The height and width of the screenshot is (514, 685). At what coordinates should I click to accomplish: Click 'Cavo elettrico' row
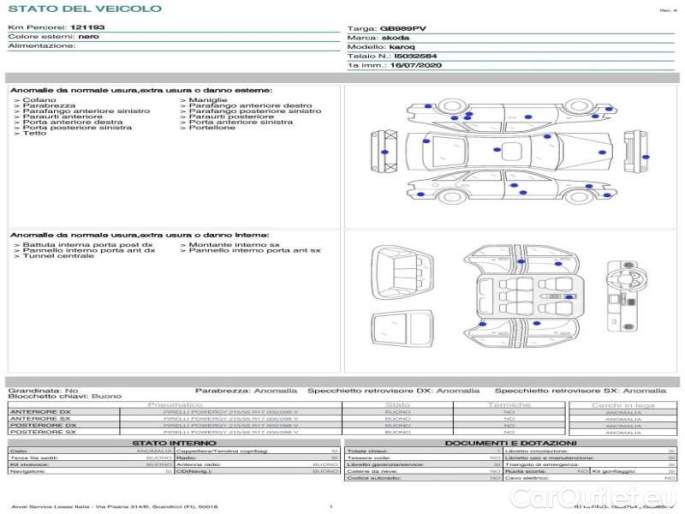coord(590,478)
